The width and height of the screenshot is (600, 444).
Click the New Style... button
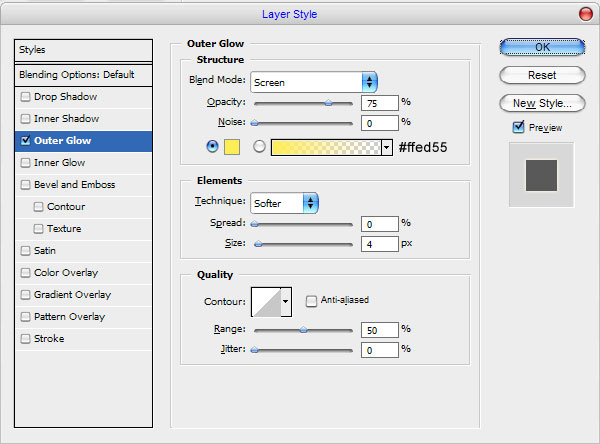point(541,103)
